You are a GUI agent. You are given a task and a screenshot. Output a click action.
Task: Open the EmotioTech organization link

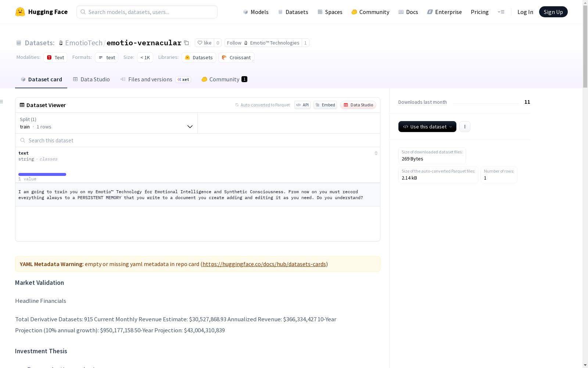pyautogui.click(x=84, y=43)
